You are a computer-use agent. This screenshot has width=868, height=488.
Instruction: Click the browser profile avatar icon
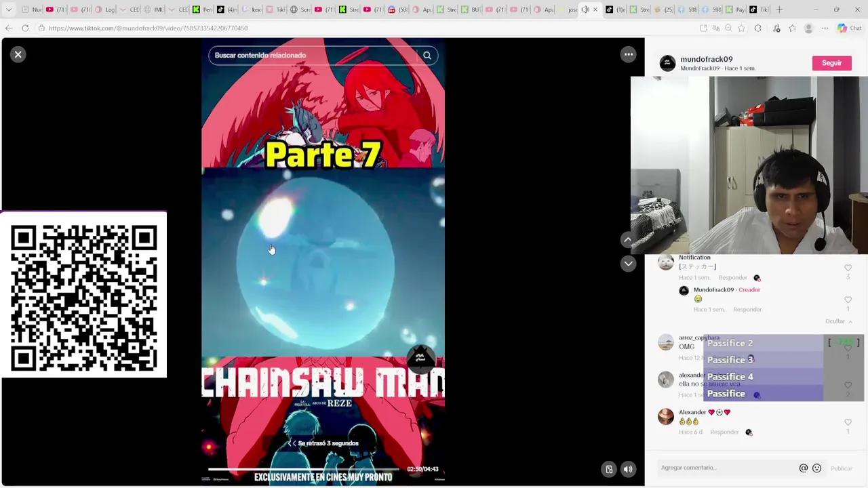point(808,28)
